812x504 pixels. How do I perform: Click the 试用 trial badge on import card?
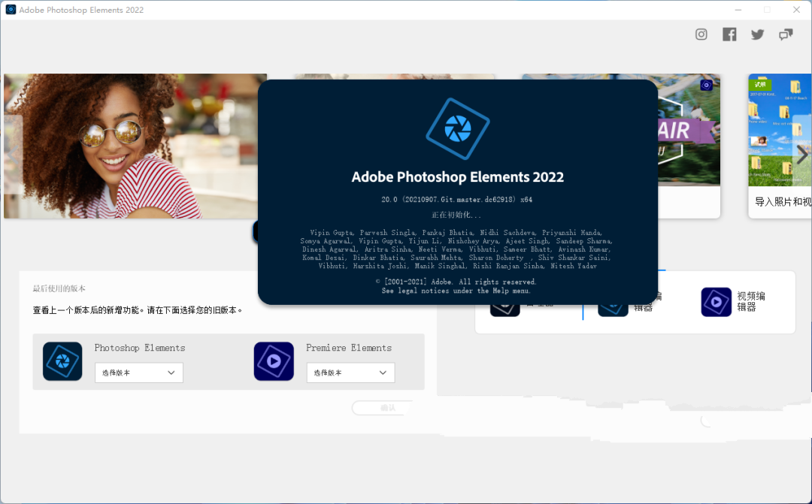[x=760, y=84]
